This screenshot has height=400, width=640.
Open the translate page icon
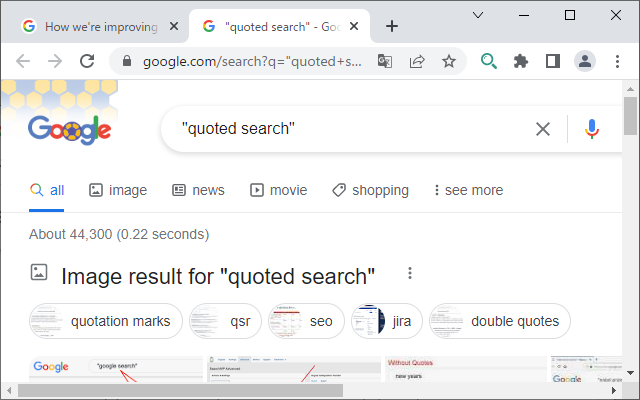(385, 61)
